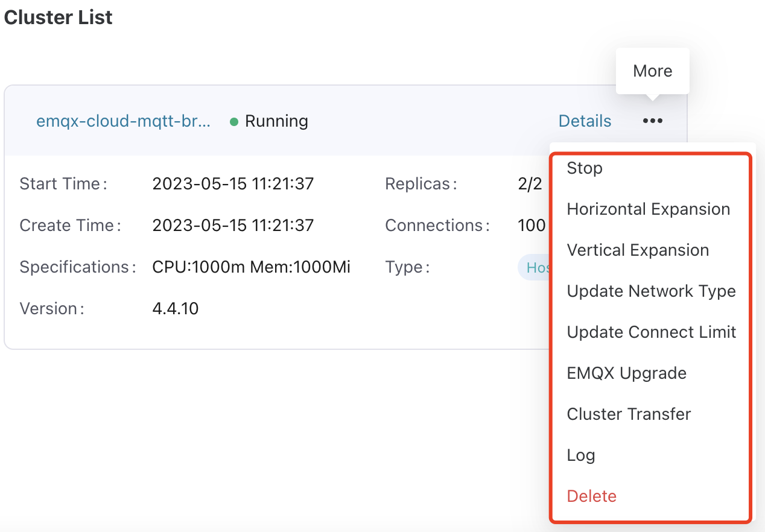Click the red Delete menu option
The width and height of the screenshot is (765, 532).
tap(591, 496)
